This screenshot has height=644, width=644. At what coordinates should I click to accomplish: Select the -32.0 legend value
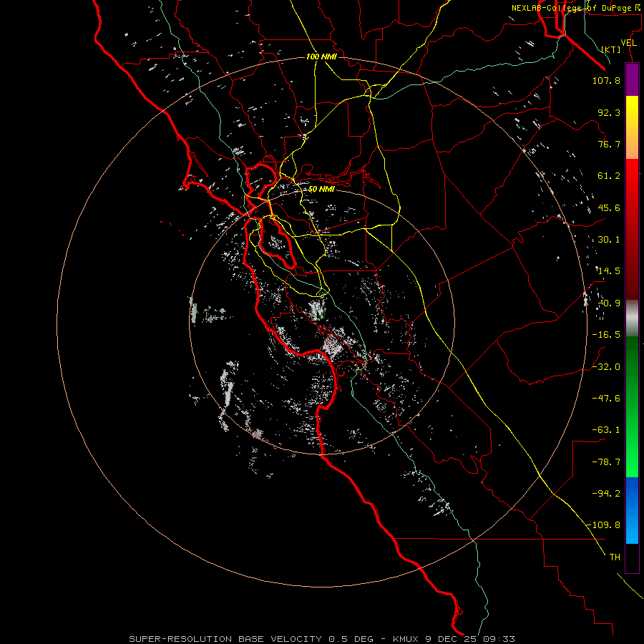click(606, 367)
